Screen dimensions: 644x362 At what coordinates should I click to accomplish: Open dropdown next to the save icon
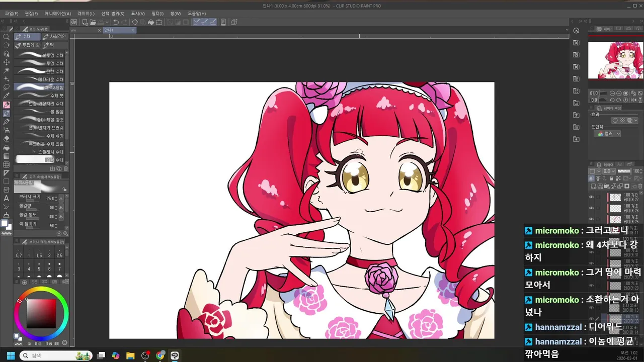coord(107,22)
